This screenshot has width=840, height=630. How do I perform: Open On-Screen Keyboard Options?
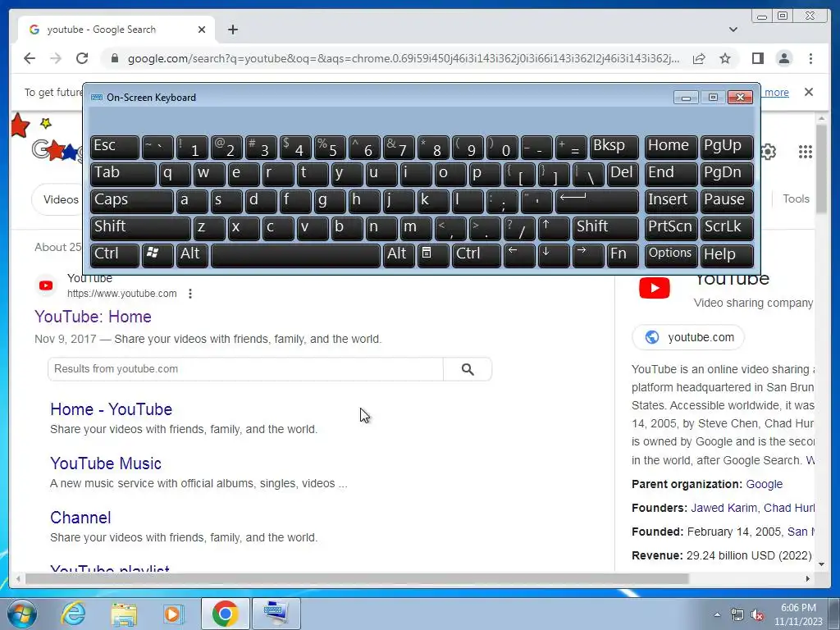pyautogui.click(x=671, y=255)
